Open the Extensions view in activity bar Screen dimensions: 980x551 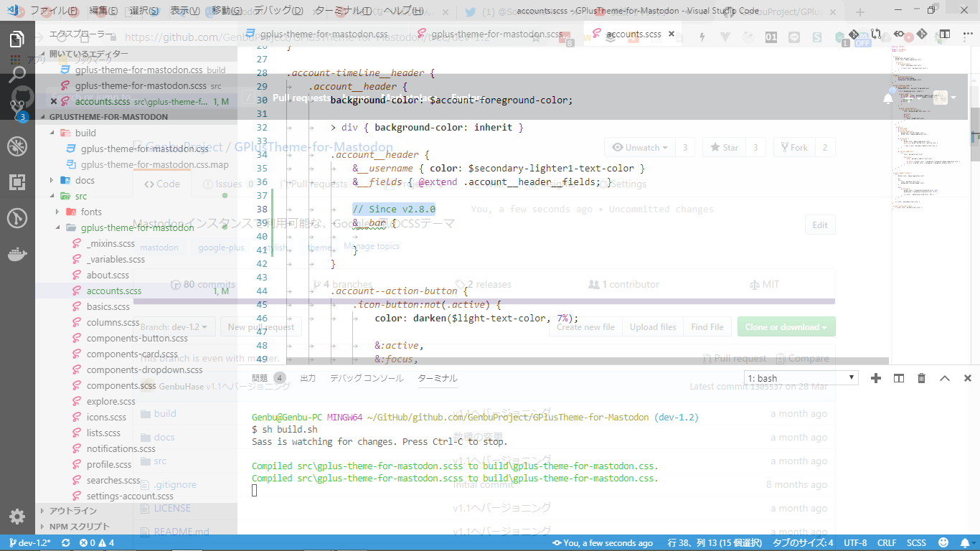17,182
